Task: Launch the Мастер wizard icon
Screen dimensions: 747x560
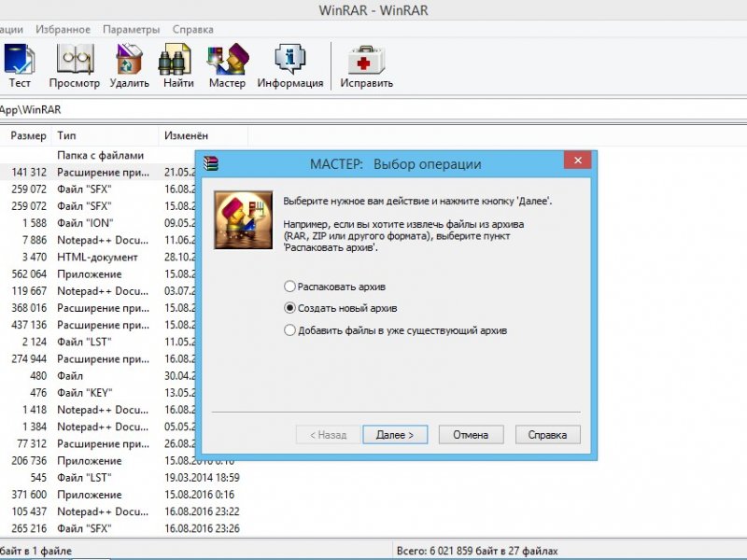Action: (x=227, y=66)
